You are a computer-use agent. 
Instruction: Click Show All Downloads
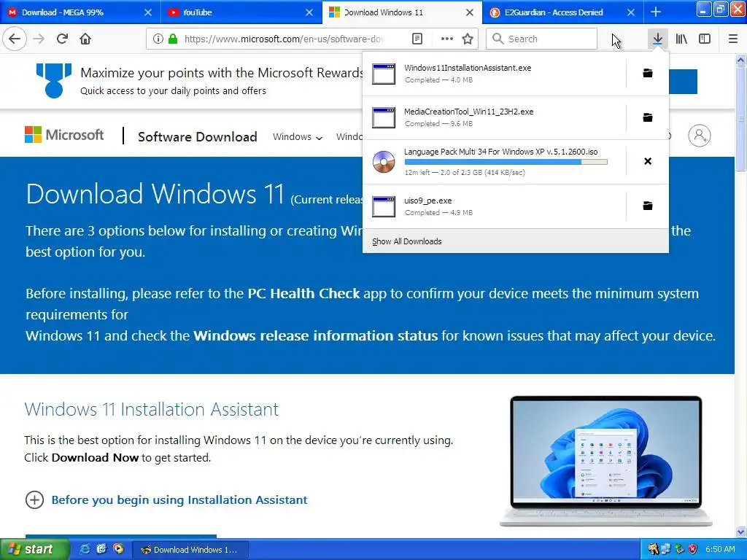point(407,241)
